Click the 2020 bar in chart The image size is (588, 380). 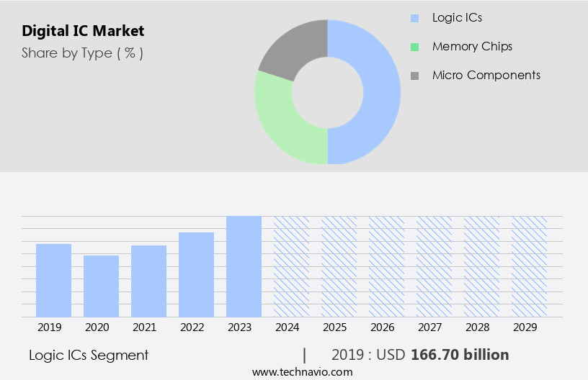click(102, 286)
